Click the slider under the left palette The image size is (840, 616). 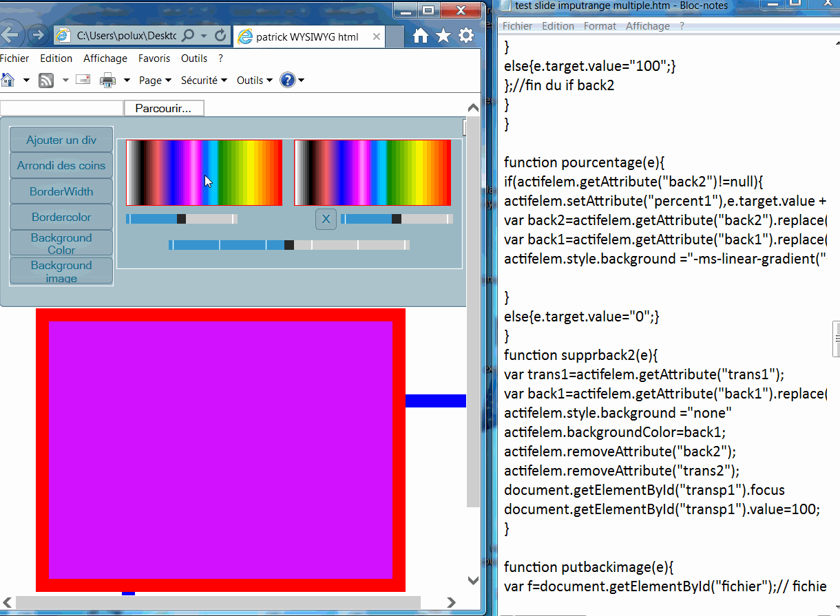click(182, 219)
